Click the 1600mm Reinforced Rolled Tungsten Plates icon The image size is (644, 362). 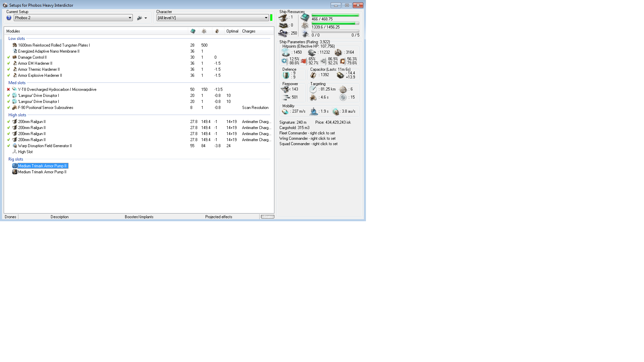(x=15, y=45)
